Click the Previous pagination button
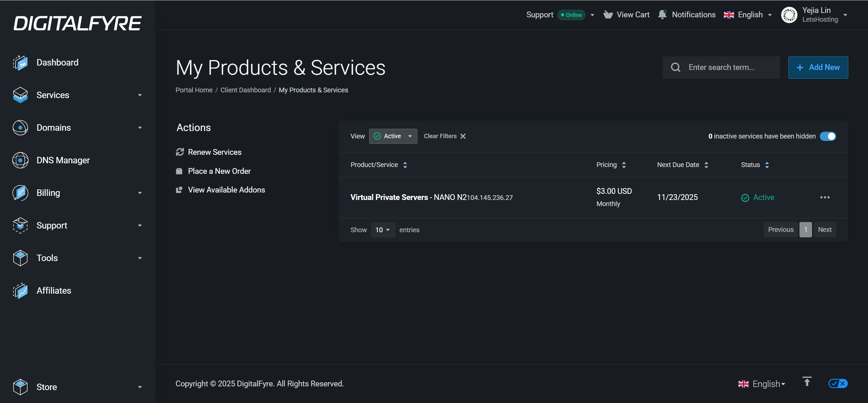The height and width of the screenshot is (403, 868). [x=781, y=230]
